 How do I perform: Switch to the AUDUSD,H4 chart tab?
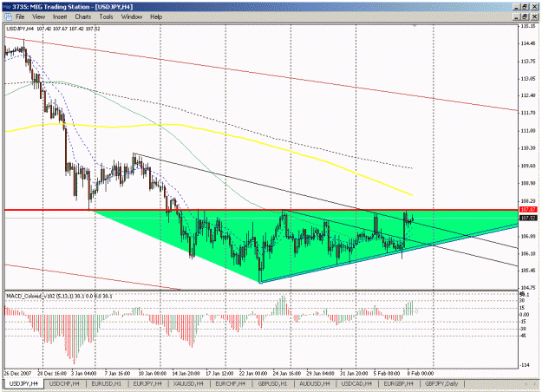point(315,383)
